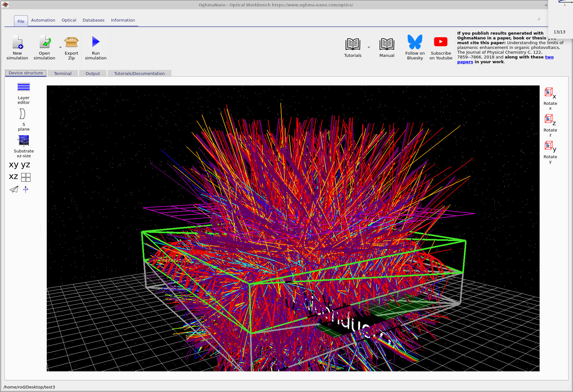This screenshot has height=392, width=573.
Task: Open an existing simulation
Action: tap(44, 47)
